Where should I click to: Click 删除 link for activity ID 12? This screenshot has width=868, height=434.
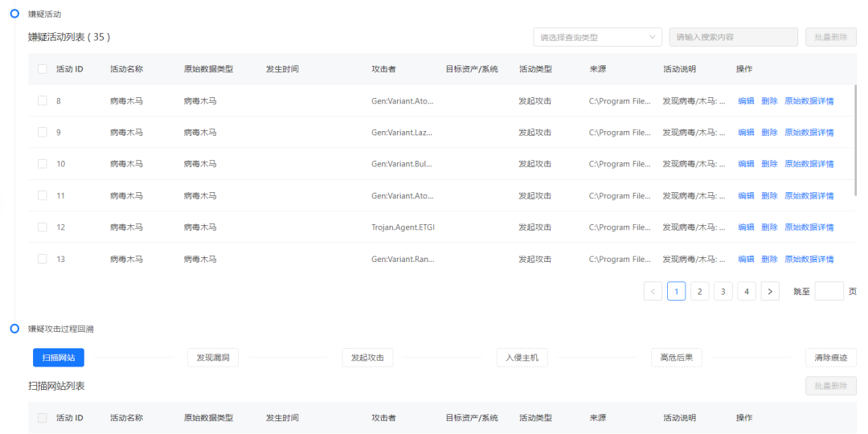point(769,227)
